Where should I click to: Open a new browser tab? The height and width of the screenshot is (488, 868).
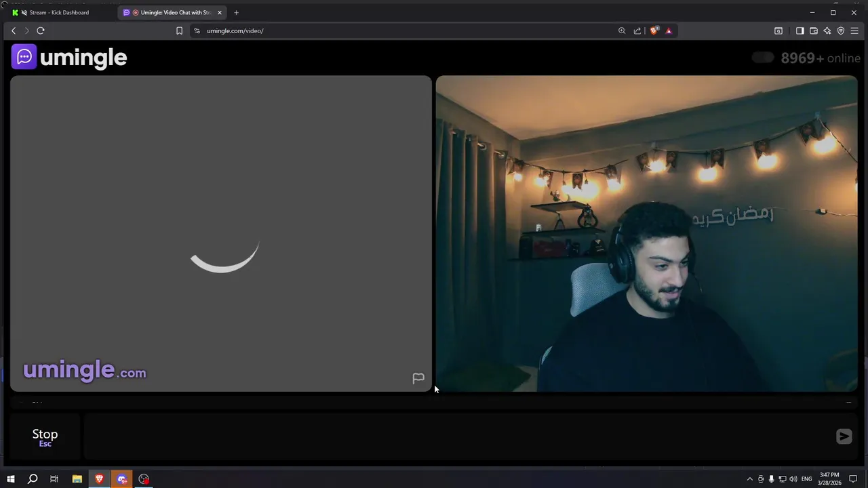[236, 12]
